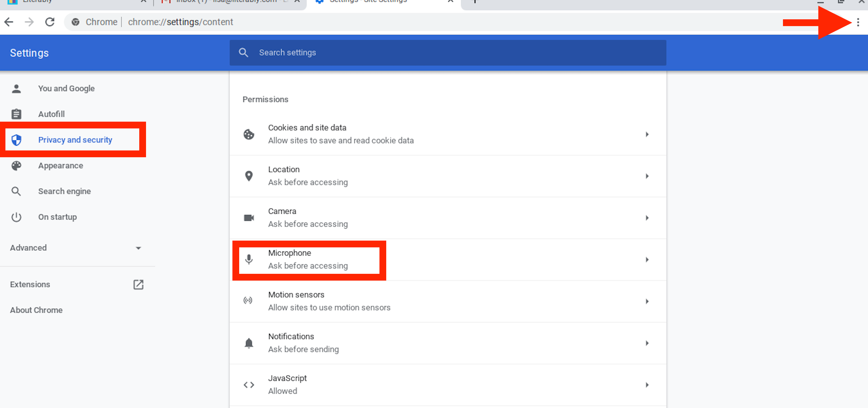Click the Search engine icon
Viewport: 868px width, 408px height.
coord(16,191)
